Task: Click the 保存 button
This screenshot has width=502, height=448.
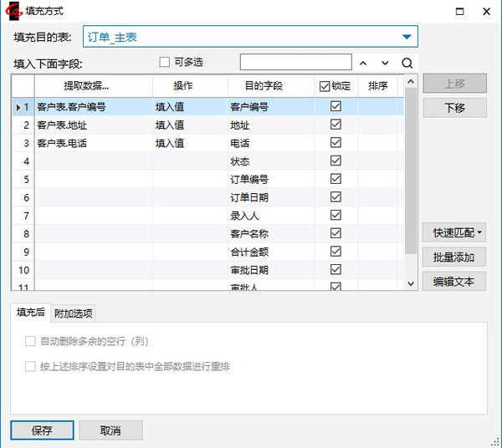Action: tap(42, 430)
